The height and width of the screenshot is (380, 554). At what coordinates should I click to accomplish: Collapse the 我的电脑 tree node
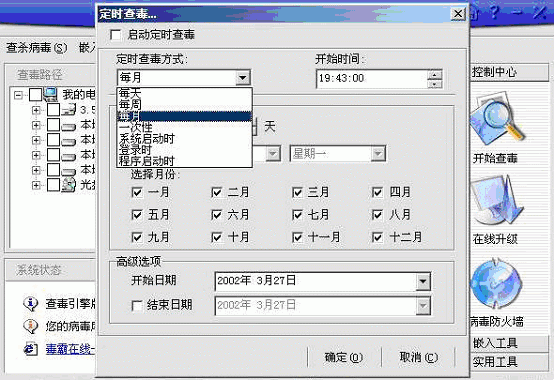[x=18, y=95]
